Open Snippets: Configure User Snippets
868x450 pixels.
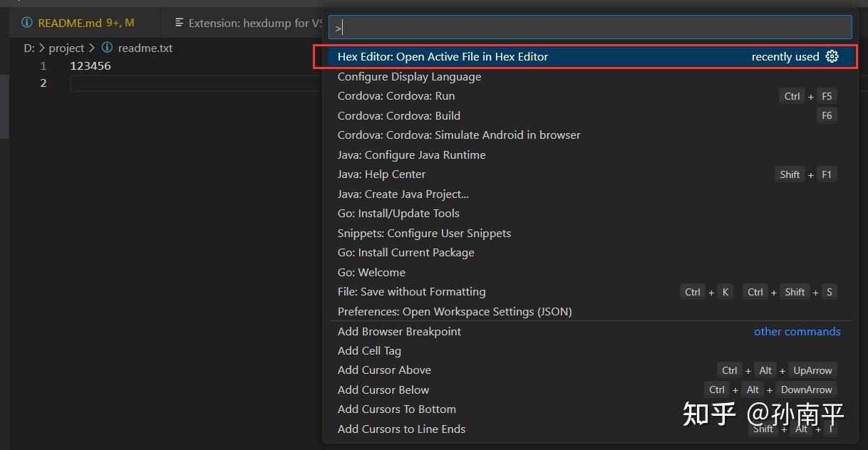point(424,233)
